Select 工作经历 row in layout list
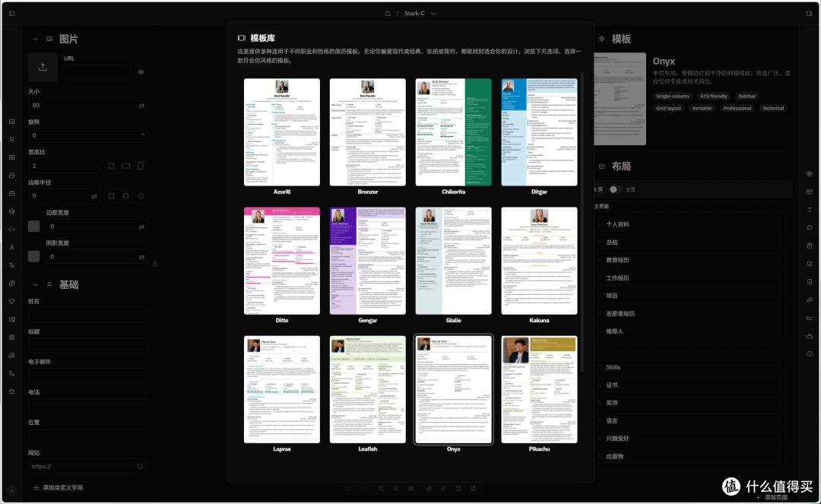The image size is (821, 504). [689, 278]
